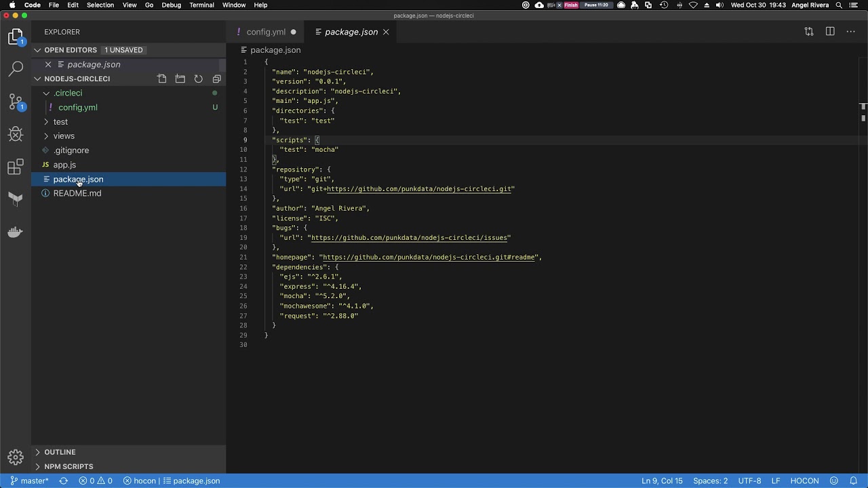Open the Source Control view
This screenshot has height=488, width=868.
16,102
